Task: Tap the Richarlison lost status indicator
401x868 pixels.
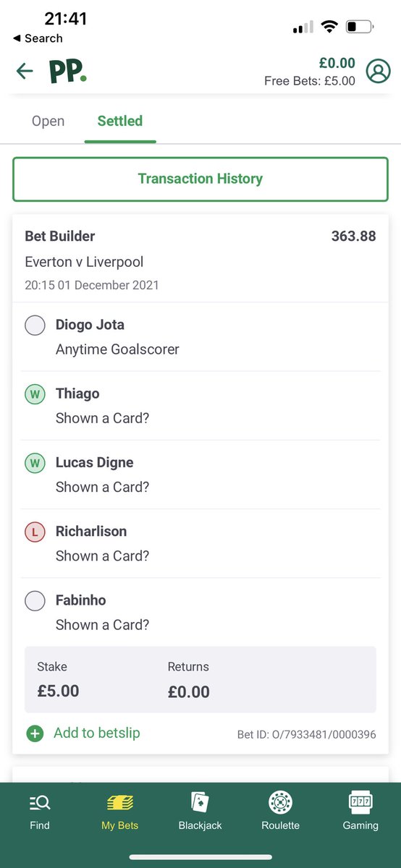Action: (x=35, y=532)
